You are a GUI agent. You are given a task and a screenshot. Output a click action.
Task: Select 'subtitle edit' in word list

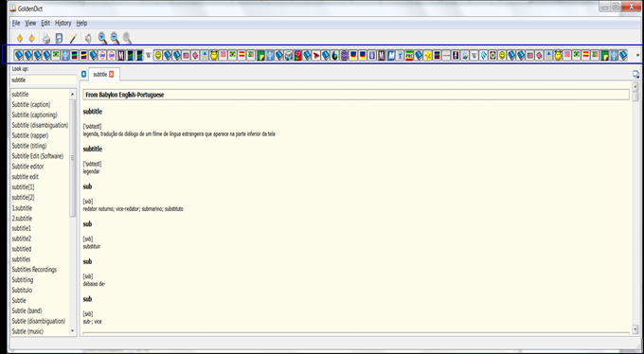click(25, 177)
